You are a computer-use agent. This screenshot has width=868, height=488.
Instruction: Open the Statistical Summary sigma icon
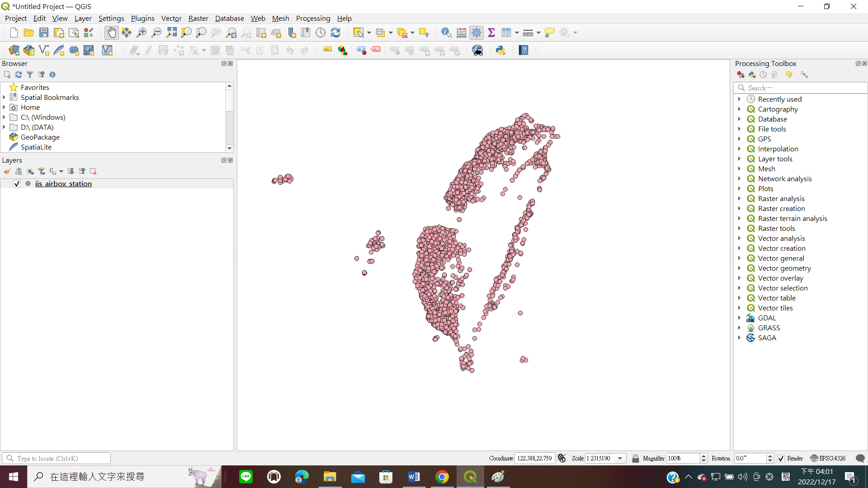pyautogui.click(x=491, y=33)
